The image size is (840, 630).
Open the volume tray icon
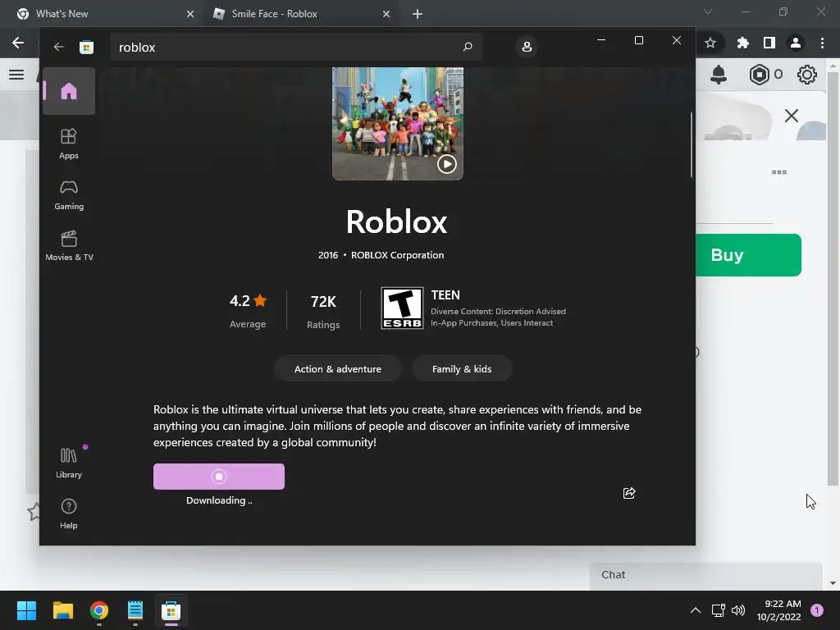(x=738, y=610)
